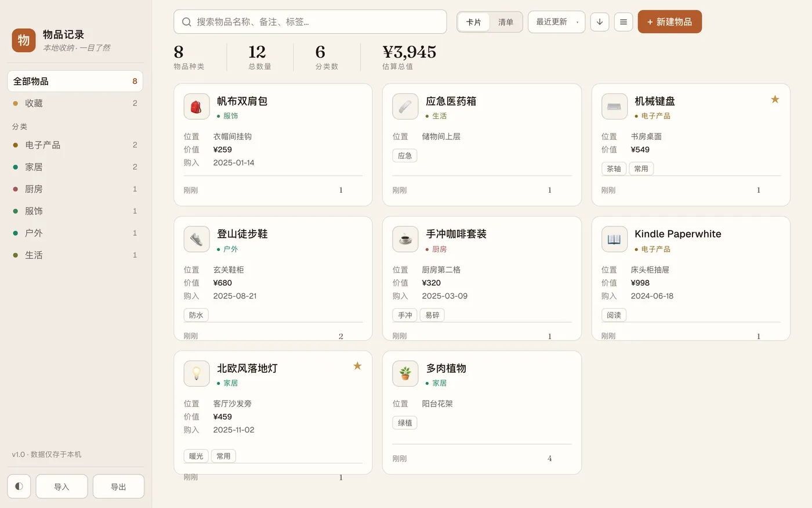Click the 2025-08-21 purchase date
The width and height of the screenshot is (812, 508).
tap(235, 296)
